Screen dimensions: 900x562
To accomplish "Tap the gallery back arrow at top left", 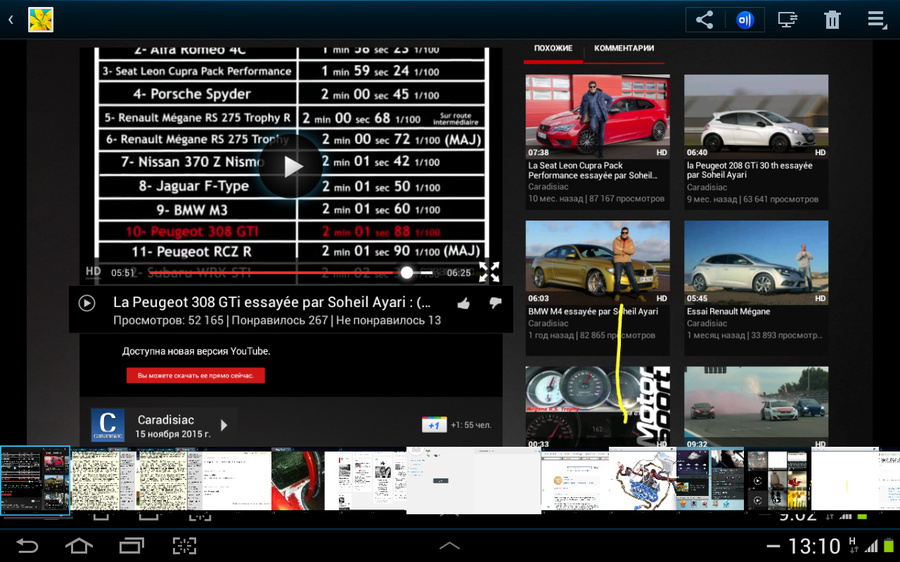I will (10, 20).
